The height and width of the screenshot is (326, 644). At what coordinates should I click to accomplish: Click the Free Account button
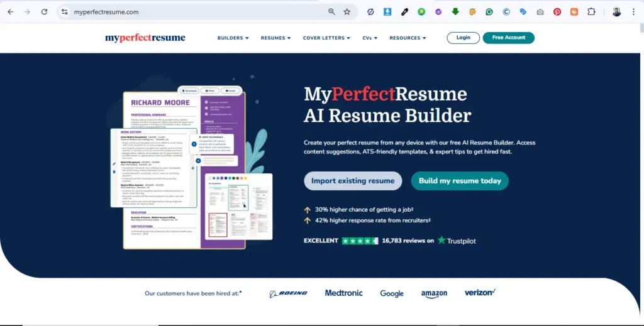508,38
